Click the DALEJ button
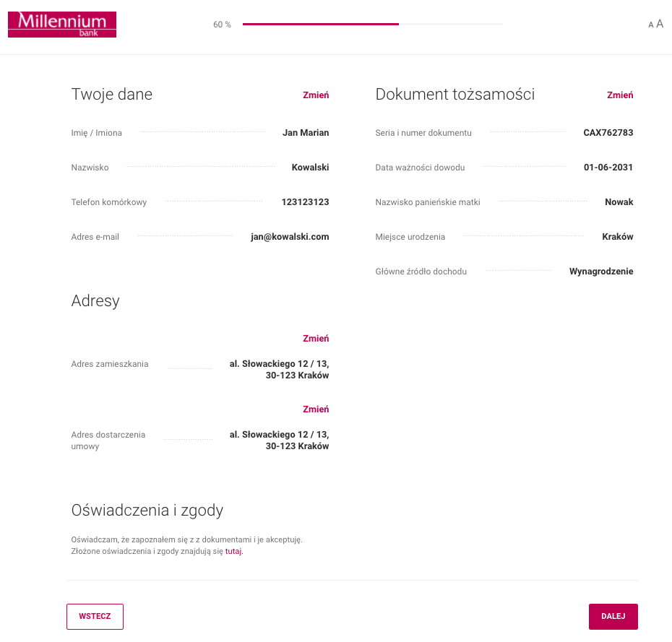The height and width of the screenshot is (642, 672). (x=613, y=616)
